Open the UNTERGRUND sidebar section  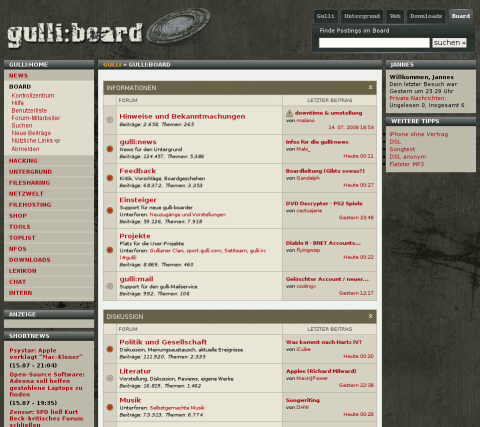tap(30, 172)
